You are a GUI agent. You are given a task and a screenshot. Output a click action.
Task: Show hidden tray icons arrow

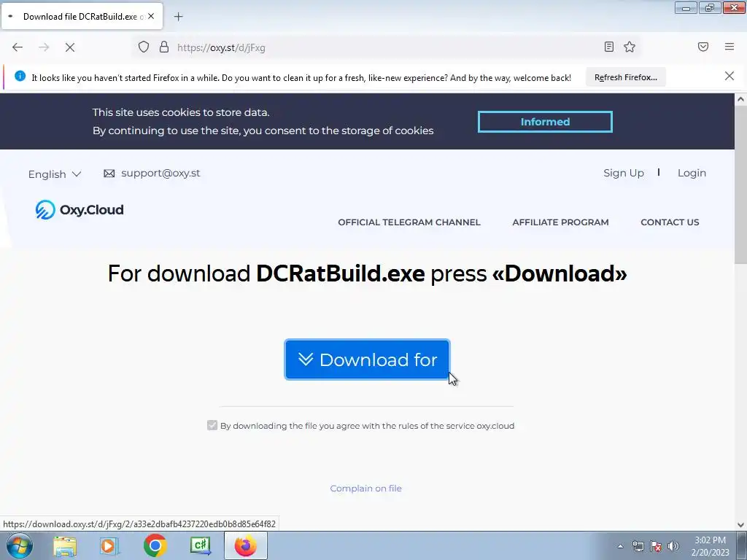pos(620,546)
